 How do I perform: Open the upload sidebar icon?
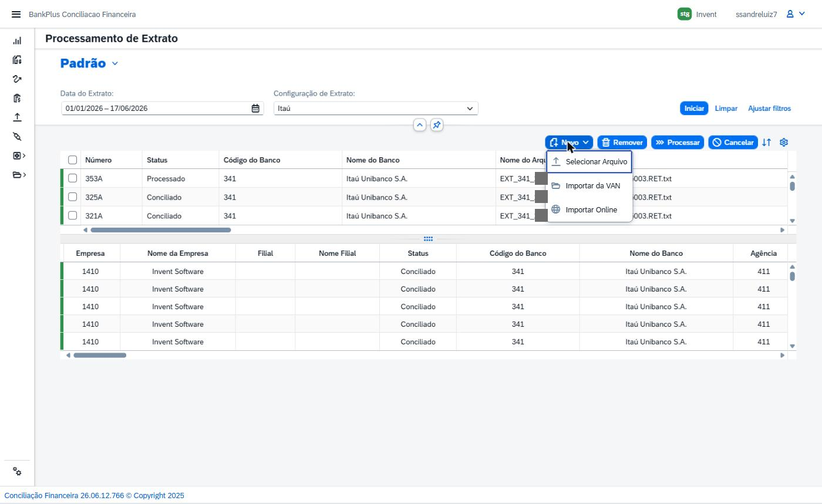click(x=17, y=117)
